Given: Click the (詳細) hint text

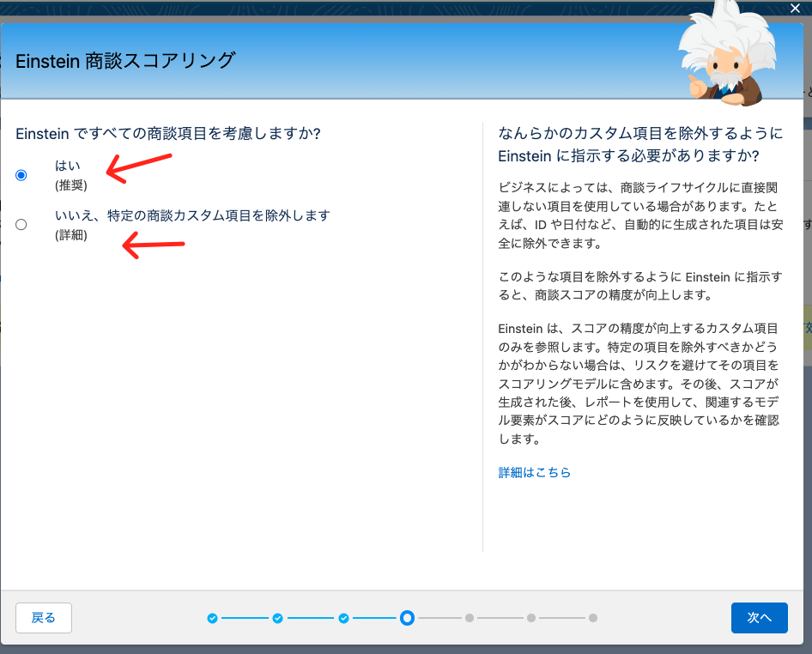Looking at the screenshot, I should click(x=71, y=234).
